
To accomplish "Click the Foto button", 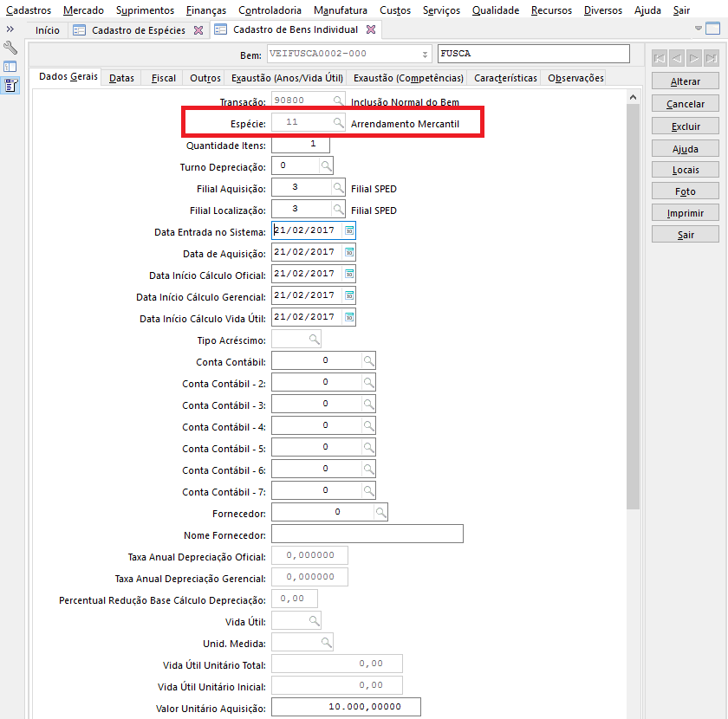I will pos(686,191).
